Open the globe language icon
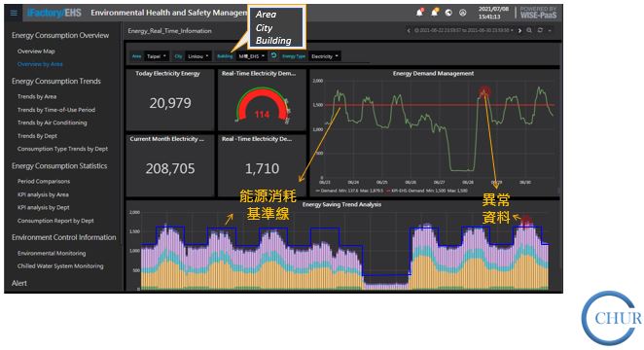 448,13
